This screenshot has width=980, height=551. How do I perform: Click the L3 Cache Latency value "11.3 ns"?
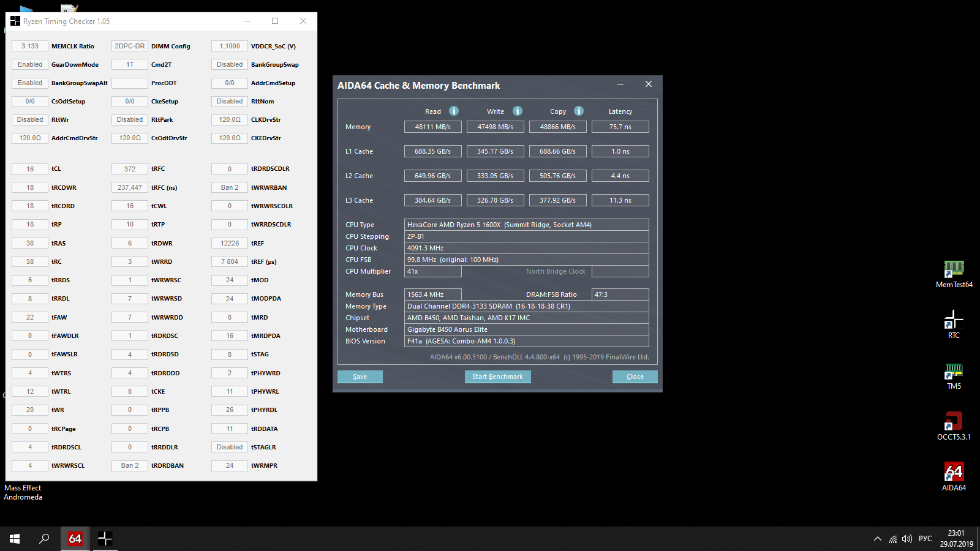click(620, 200)
